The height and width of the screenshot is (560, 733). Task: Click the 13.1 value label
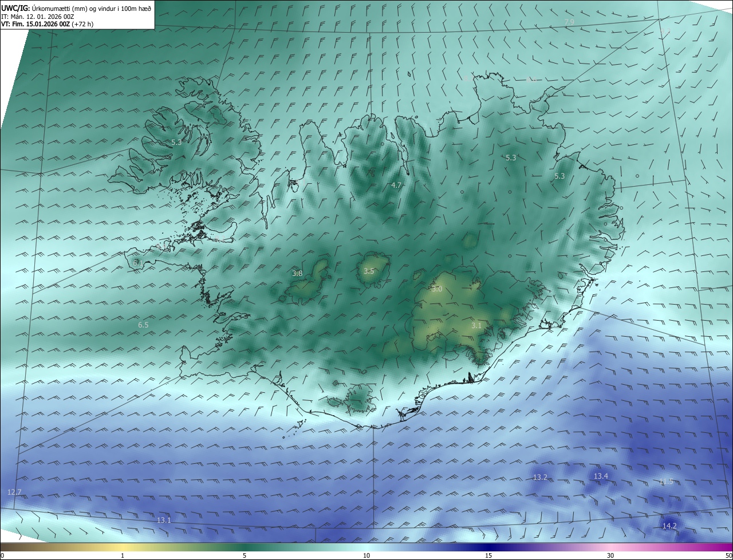click(164, 520)
